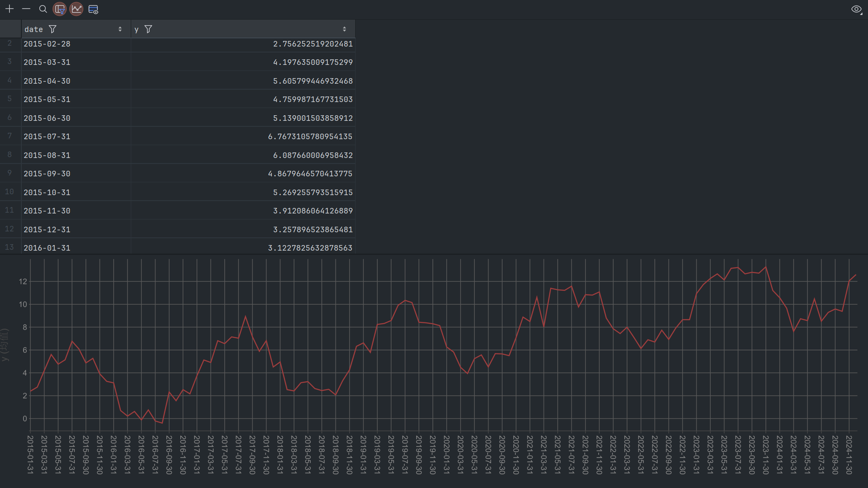Select the y column header

(243, 29)
